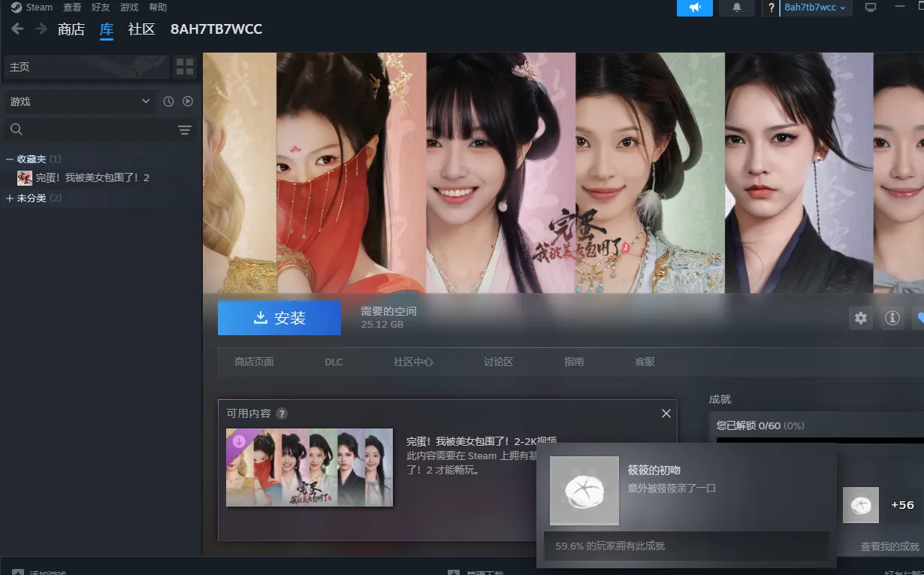Close the 可用内容 panel
This screenshot has width=924, height=575.
pyautogui.click(x=666, y=413)
